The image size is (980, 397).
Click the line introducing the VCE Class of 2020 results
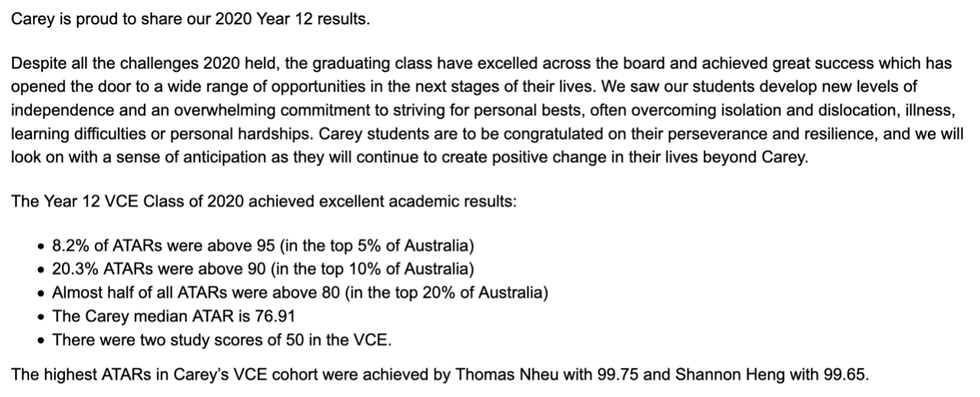point(264,202)
